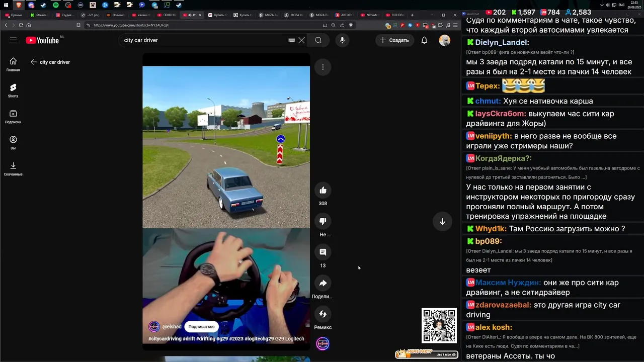
Task: Open Brave browser on the taskbar
Action: tap(19, 5)
